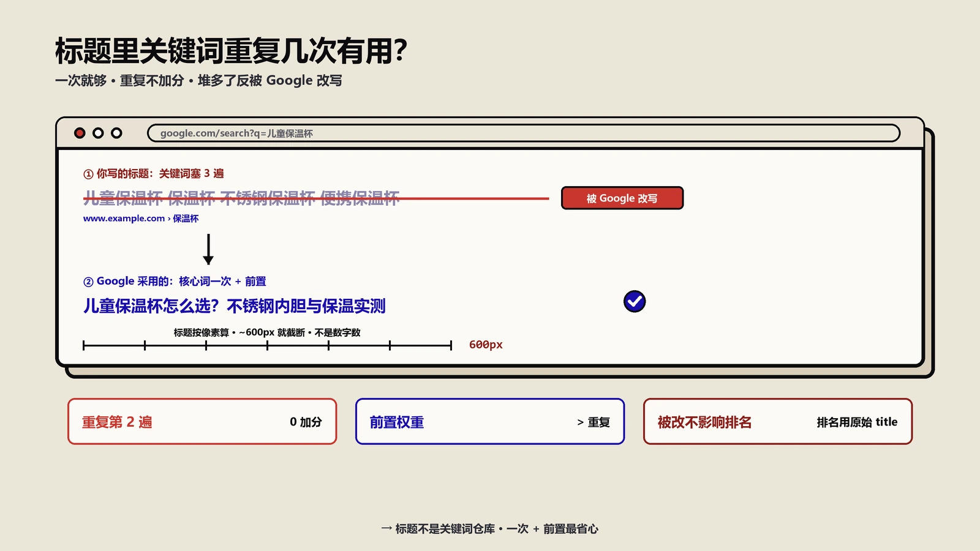Click the > 重复 value text

coord(594,422)
